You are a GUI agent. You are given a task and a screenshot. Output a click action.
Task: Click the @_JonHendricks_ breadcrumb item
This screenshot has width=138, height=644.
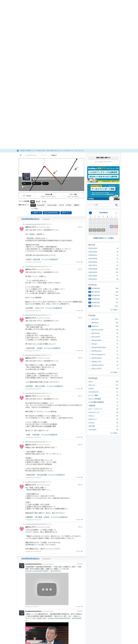32,155
